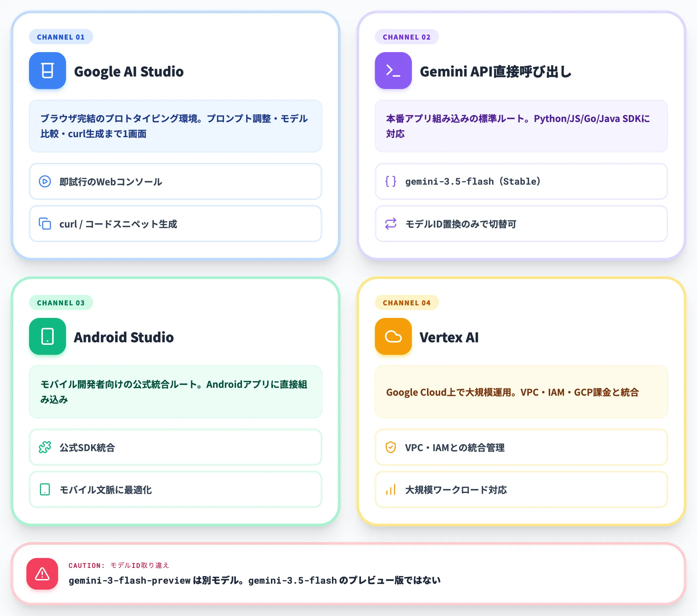Click the curl / コードスニペット生成 feature row
The image size is (697, 616).
(x=176, y=224)
